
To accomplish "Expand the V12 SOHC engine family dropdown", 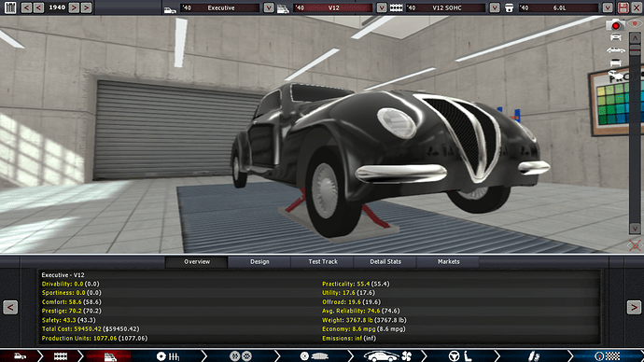I will tap(495, 7).
